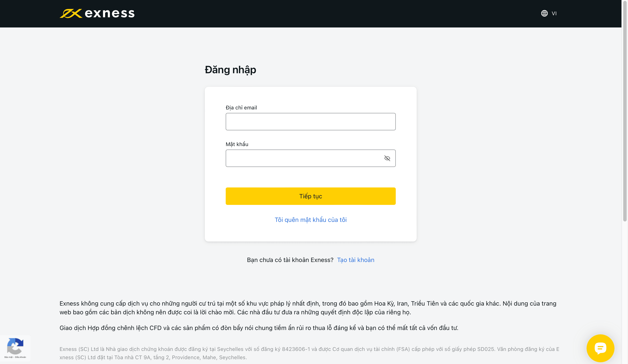Follow the Tạo tài khoản link
The width and height of the screenshot is (628, 364).
pos(355,260)
